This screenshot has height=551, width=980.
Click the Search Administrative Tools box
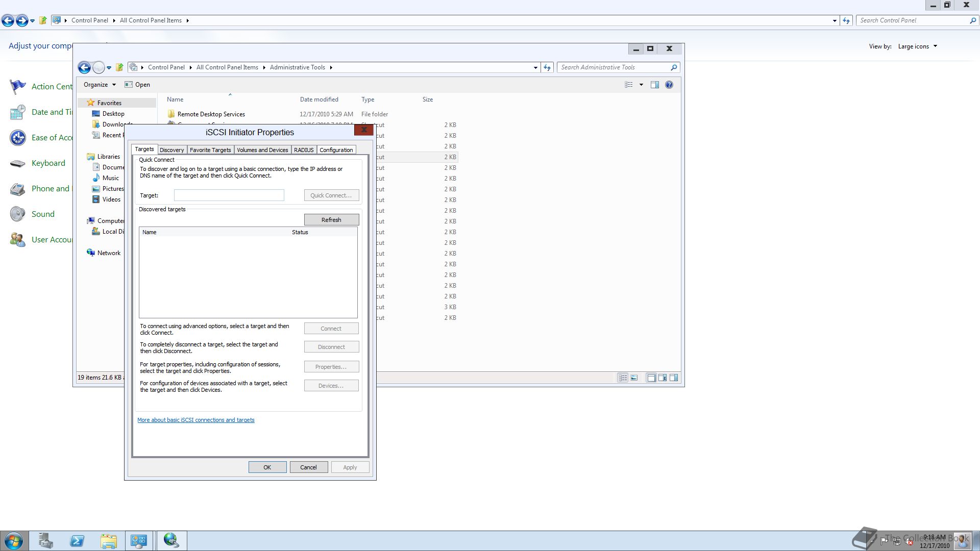(618, 67)
